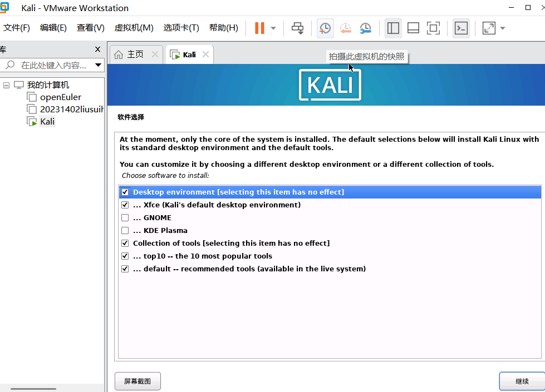Uncheck the default recommended tools checkbox
Viewport: 545px width, 392px height.
click(x=125, y=269)
